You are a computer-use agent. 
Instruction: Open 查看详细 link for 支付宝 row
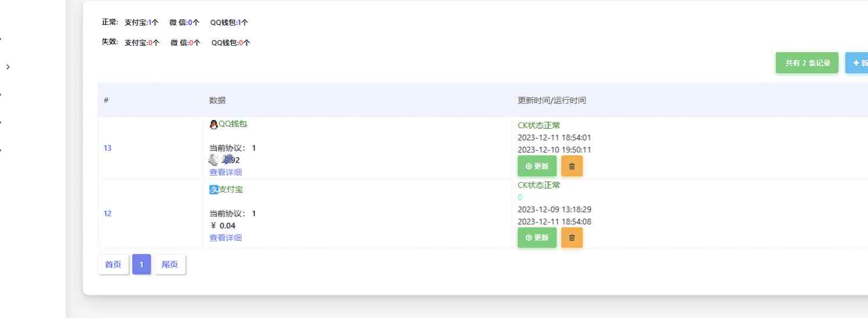pos(226,238)
